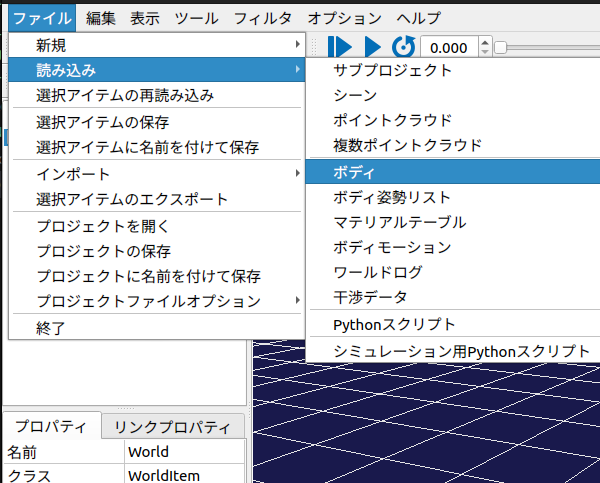Open the 編集 menu in menu bar
The image size is (600, 483).
100,18
